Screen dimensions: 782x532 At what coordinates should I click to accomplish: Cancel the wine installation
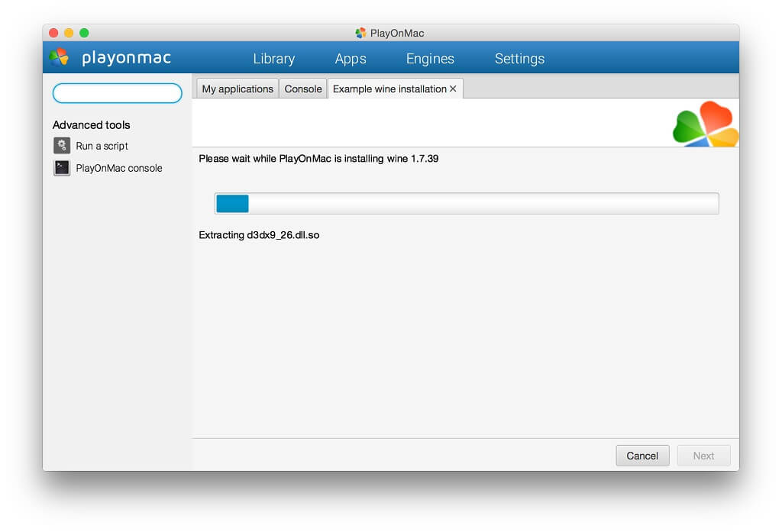click(x=642, y=456)
